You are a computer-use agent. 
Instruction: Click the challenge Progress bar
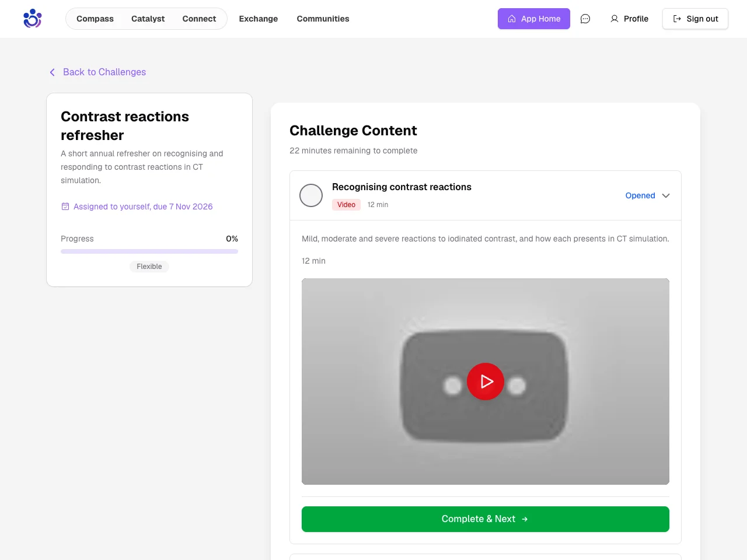tap(149, 251)
